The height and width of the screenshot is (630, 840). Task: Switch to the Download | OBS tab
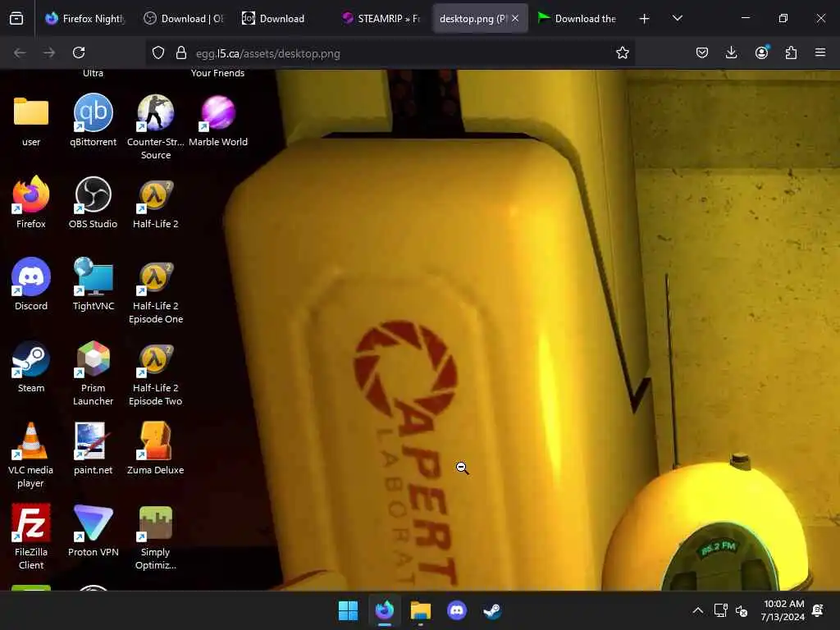click(x=183, y=19)
